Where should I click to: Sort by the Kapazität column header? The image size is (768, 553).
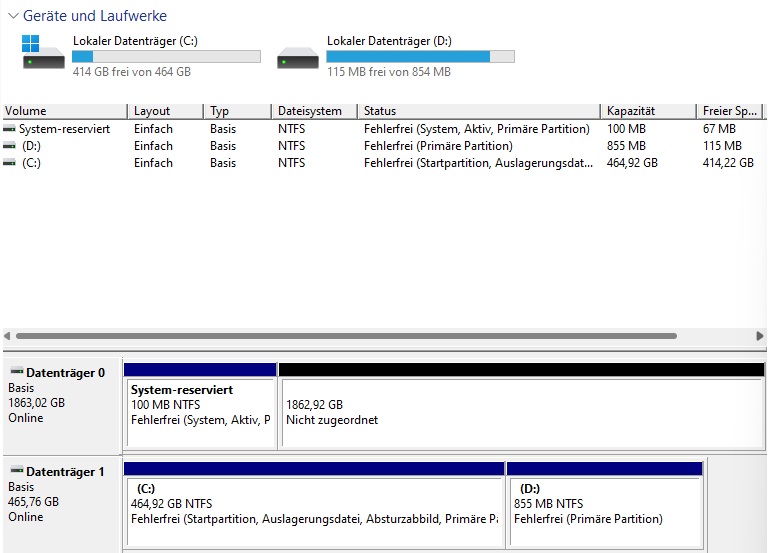[x=648, y=111]
